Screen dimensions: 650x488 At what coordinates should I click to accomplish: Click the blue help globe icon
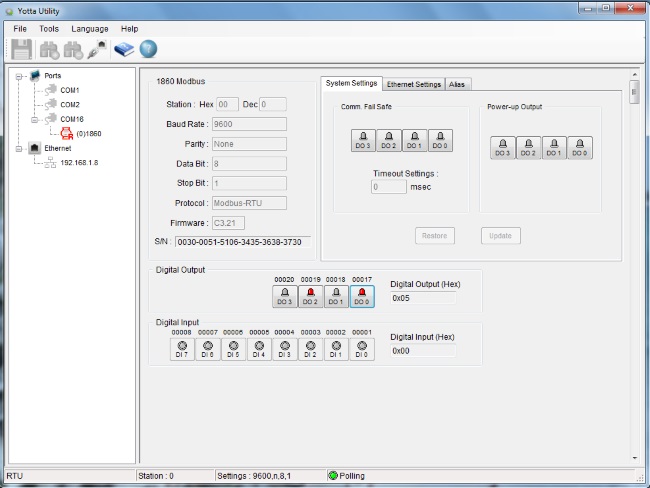[147, 50]
